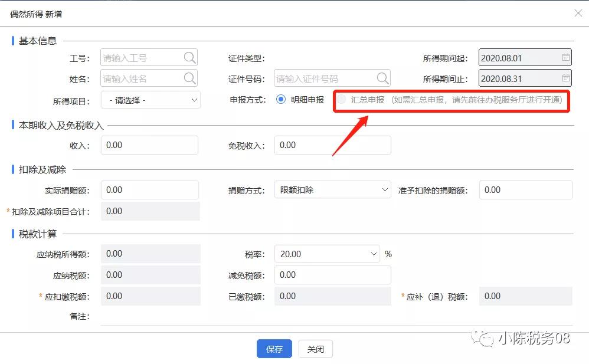Select the 明细申报 radio button
589x364 pixels.
click(x=281, y=100)
